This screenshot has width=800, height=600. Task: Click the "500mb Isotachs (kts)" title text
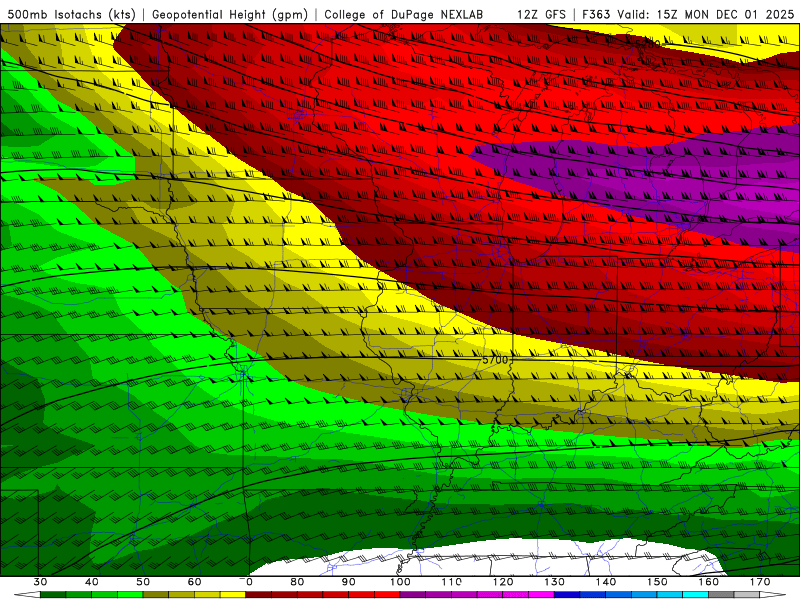[71, 15]
